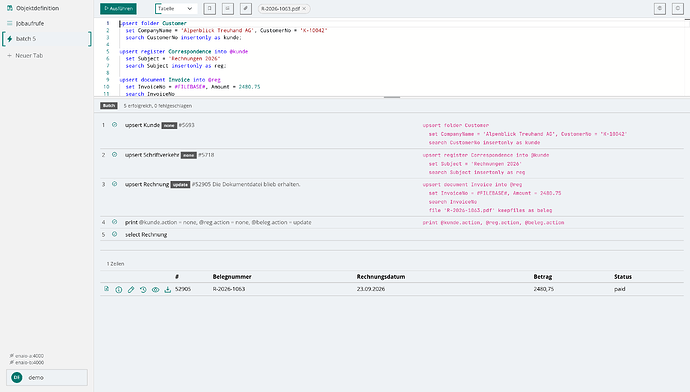Open history of document 52905
Image resolution: width=690 pixels, height=392 pixels.
pos(143,289)
